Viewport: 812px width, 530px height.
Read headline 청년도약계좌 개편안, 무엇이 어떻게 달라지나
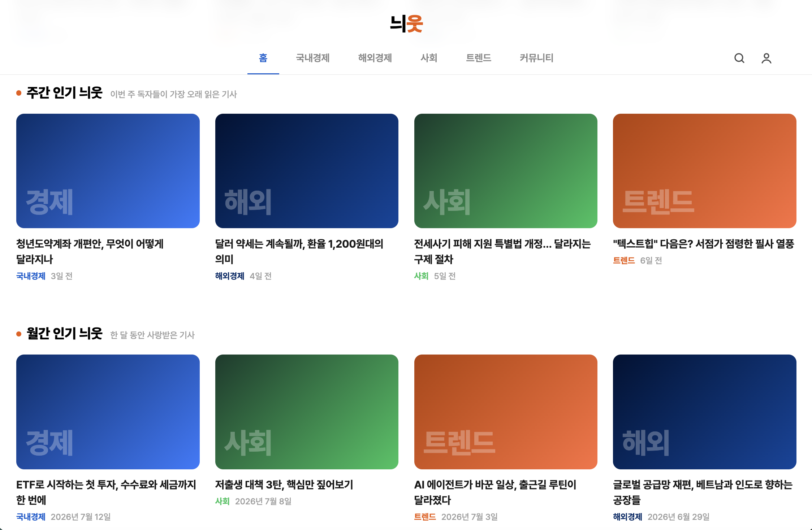pos(90,251)
